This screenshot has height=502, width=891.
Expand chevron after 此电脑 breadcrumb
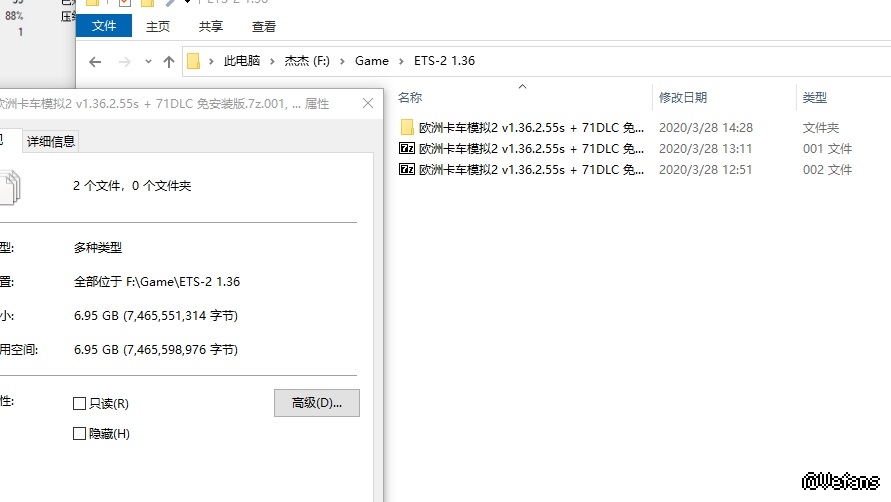(x=272, y=61)
